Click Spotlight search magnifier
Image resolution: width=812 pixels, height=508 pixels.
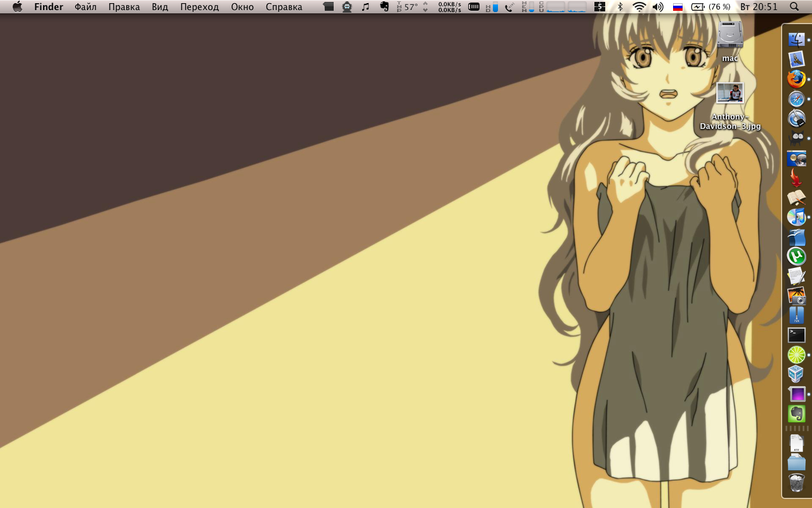794,7
